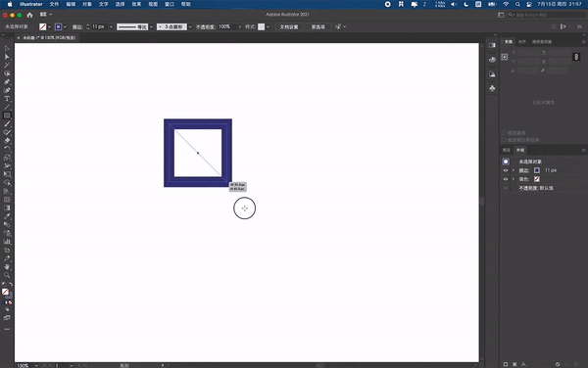Select the Rectangle tool
The height and width of the screenshot is (368, 588).
click(x=7, y=115)
